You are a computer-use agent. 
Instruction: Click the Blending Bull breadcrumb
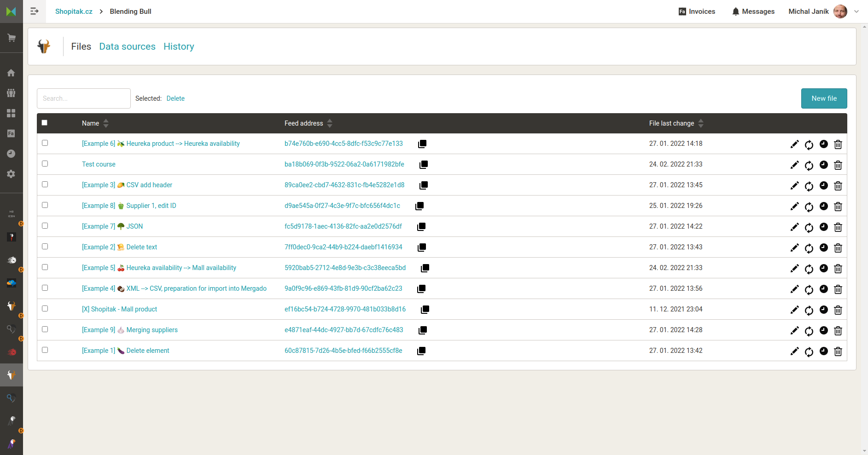coord(130,12)
